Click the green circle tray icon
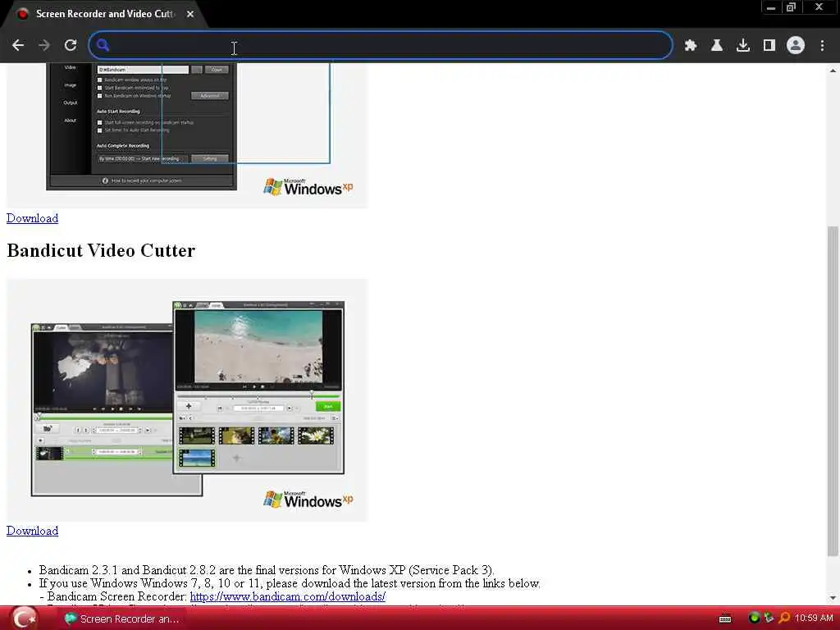 point(754,619)
